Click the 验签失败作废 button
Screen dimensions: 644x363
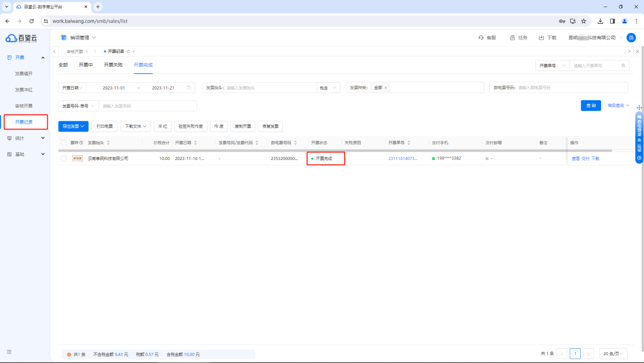pyautogui.click(x=191, y=126)
